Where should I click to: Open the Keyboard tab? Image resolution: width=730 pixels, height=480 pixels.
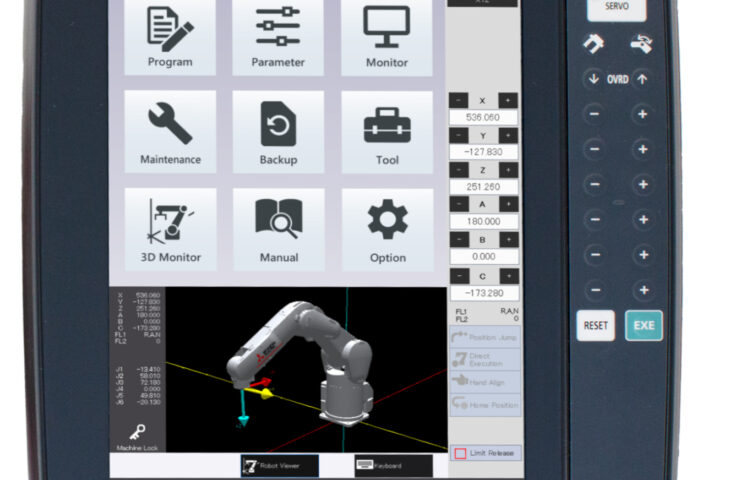pyautogui.click(x=393, y=465)
